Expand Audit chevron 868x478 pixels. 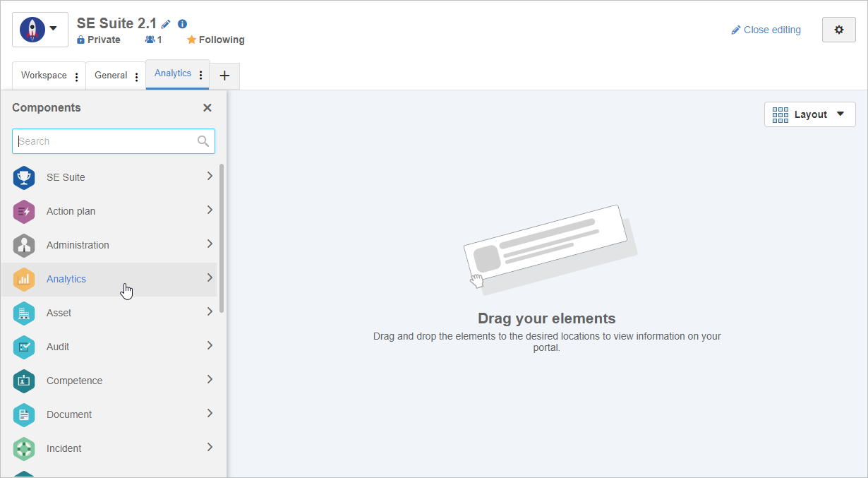tap(210, 345)
